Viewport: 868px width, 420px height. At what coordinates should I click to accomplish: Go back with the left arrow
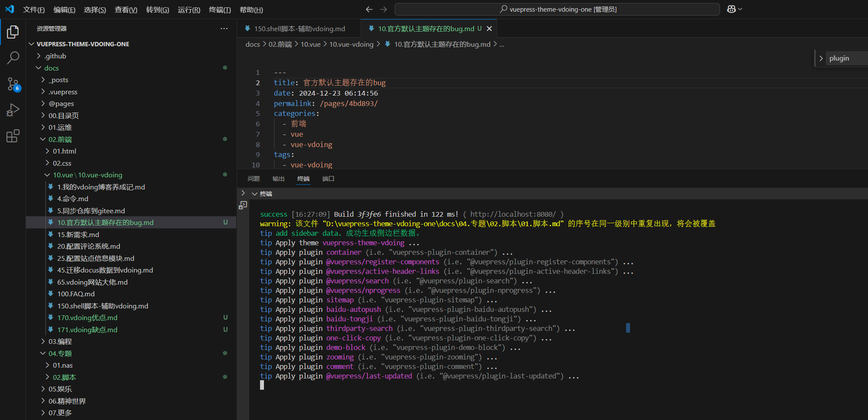(369, 9)
